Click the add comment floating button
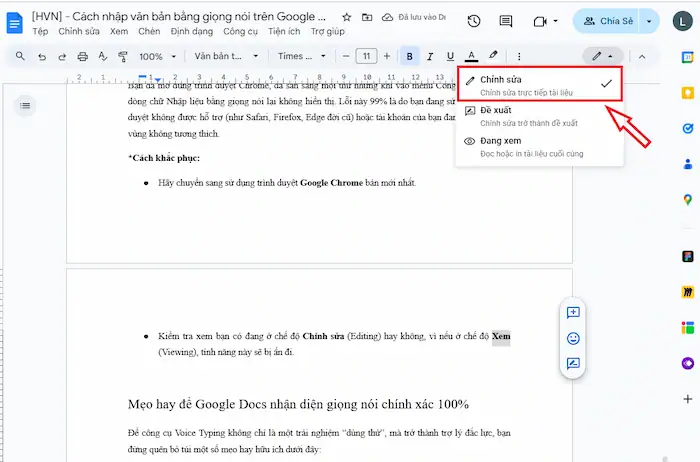Viewport: 700px width, 462px height. pyautogui.click(x=573, y=312)
